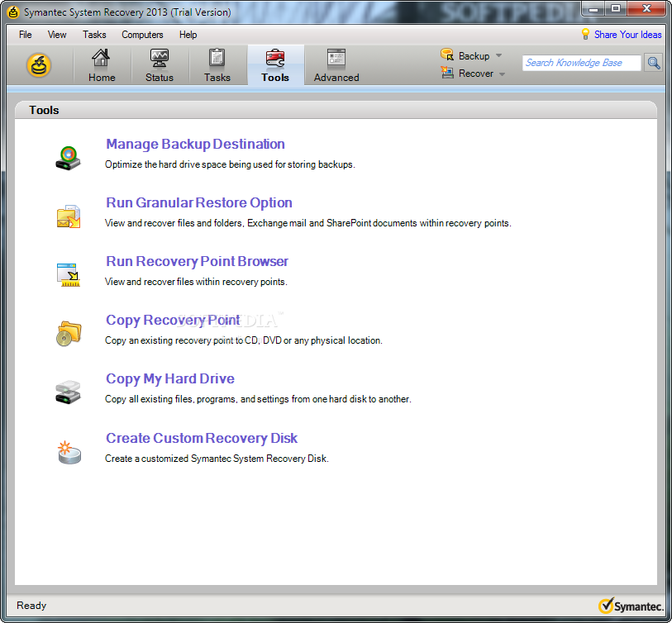Viewport: 672px width, 623px height.
Task: Click the Symantec System Recovery logo icon in the toolbar
Action: point(39,65)
